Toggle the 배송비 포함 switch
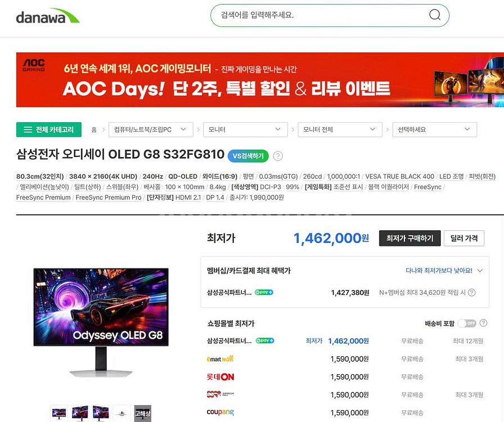This screenshot has width=504, height=422. [x=467, y=324]
